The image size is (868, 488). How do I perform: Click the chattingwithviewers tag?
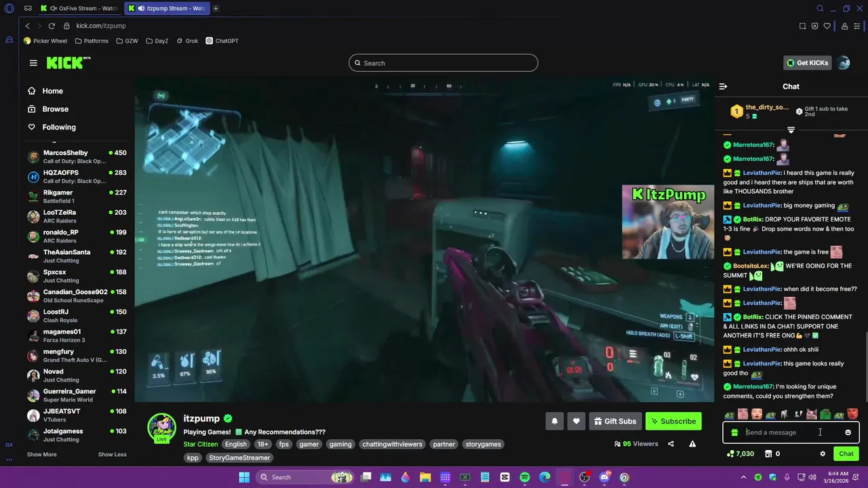coord(392,444)
